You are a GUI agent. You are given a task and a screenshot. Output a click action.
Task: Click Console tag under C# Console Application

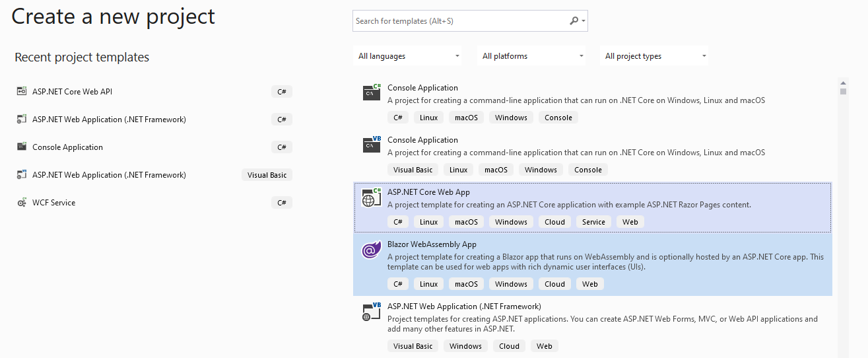tap(558, 118)
